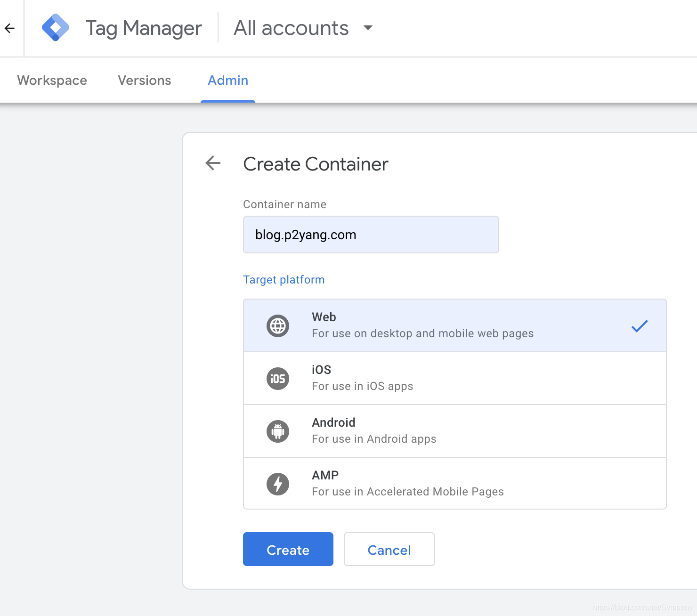
Task: Open the Admin tab
Action: (x=228, y=81)
